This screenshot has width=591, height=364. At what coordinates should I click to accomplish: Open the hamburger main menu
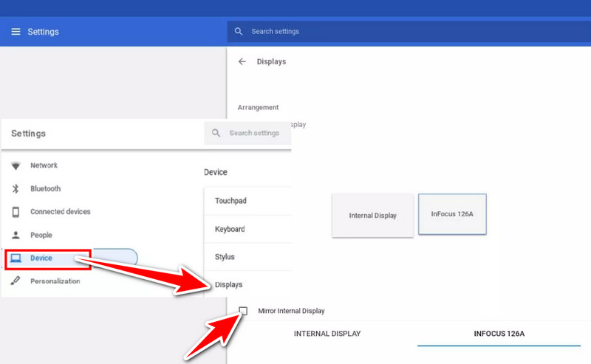click(16, 32)
